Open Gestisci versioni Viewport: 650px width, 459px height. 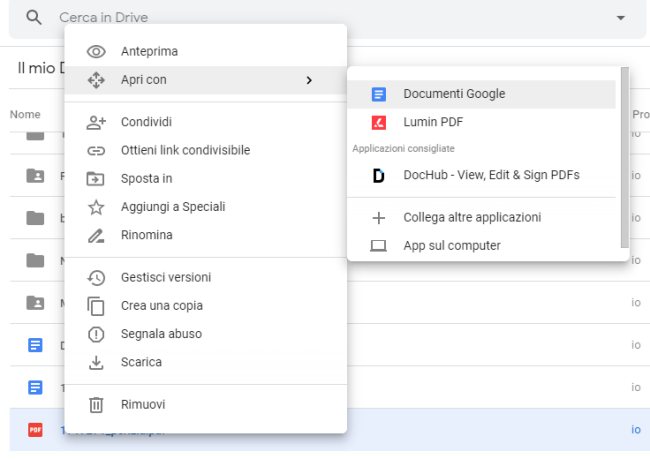click(206, 277)
